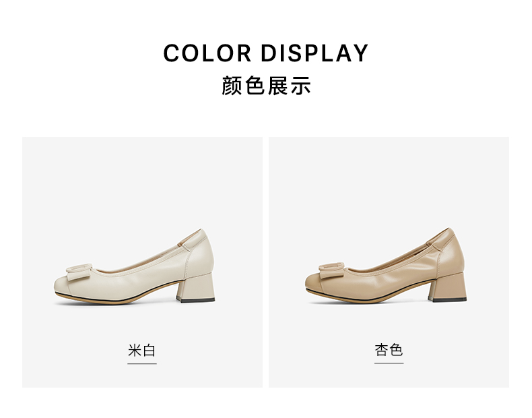Click the block heel of the apricot shoe
This screenshot has width=532, height=418.
[448, 287]
